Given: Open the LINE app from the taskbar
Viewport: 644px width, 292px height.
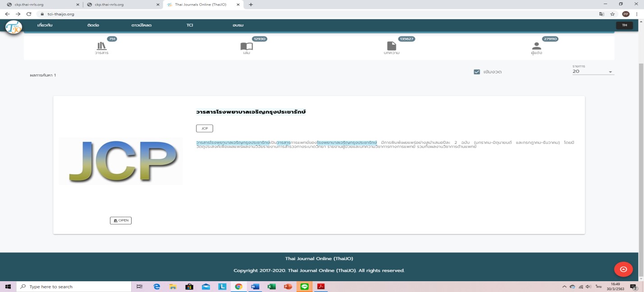Looking at the screenshot, I should (305, 287).
